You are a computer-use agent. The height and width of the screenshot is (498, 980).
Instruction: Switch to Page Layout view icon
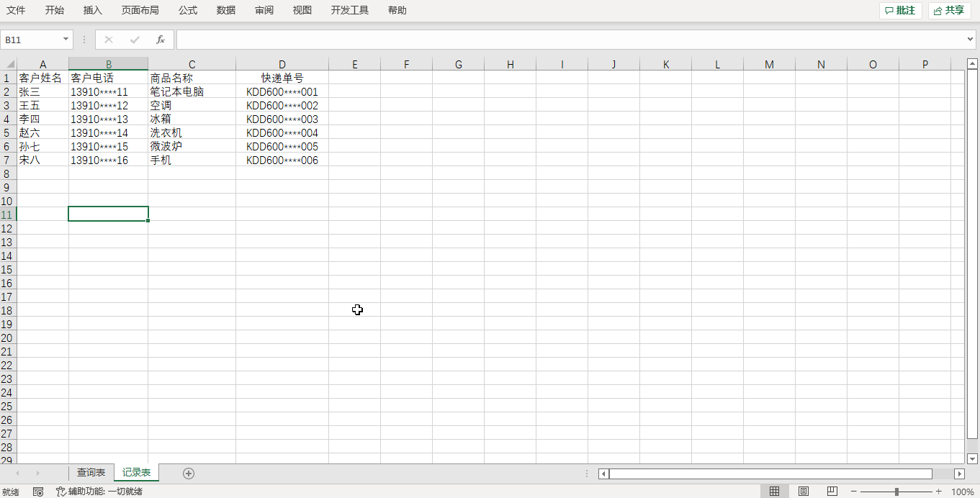pyautogui.click(x=803, y=492)
